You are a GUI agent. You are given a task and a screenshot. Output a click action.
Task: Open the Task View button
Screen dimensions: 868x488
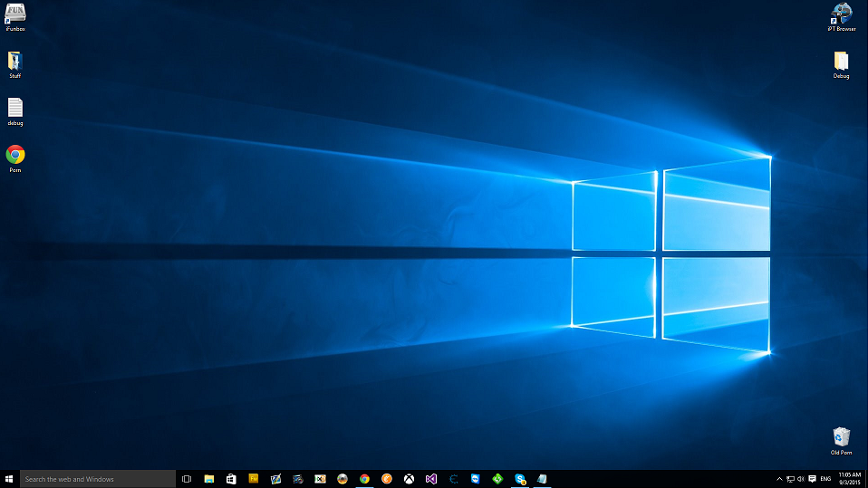(187, 479)
